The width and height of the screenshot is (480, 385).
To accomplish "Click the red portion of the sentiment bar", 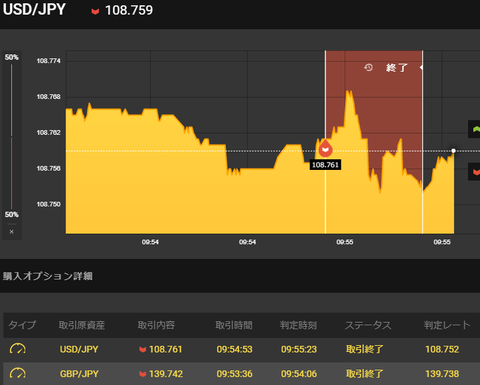I will [x=12, y=173].
